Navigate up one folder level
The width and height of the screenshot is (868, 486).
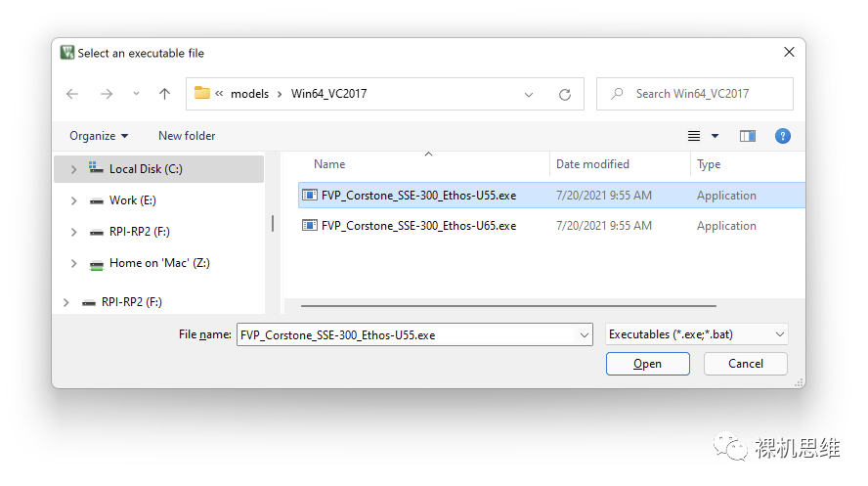[164, 94]
